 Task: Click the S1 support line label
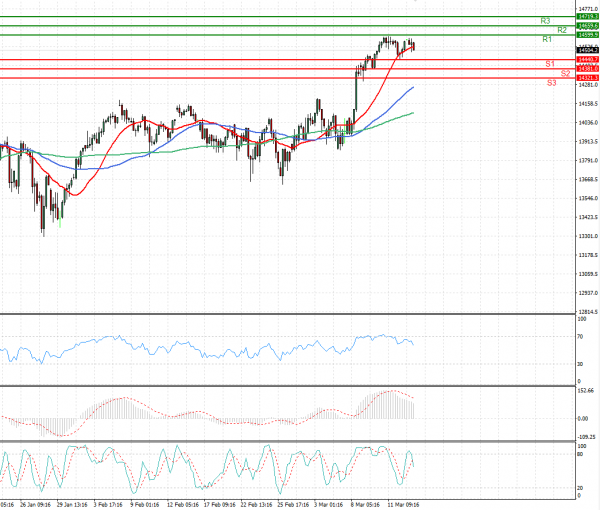coord(550,64)
